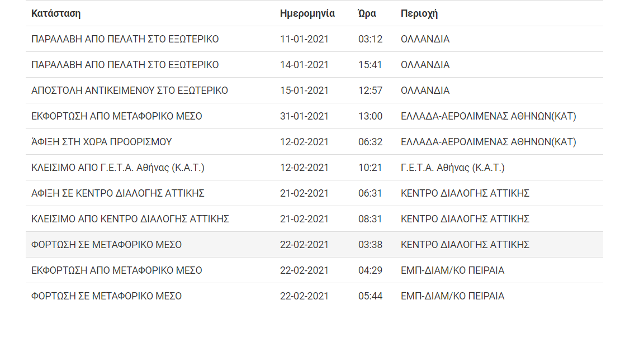The width and height of the screenshot is (644, 362).
Task: Click the Γ.Ε.Τ.Α. Αθήνας (Κ.Α.Τ.) region cell
Action: (453, 168)
